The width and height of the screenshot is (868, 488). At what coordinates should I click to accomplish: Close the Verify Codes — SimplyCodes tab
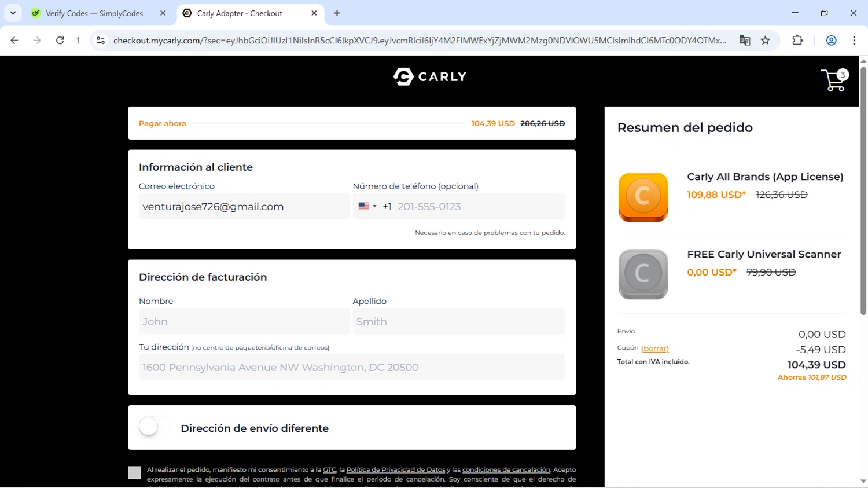point(163,13)
